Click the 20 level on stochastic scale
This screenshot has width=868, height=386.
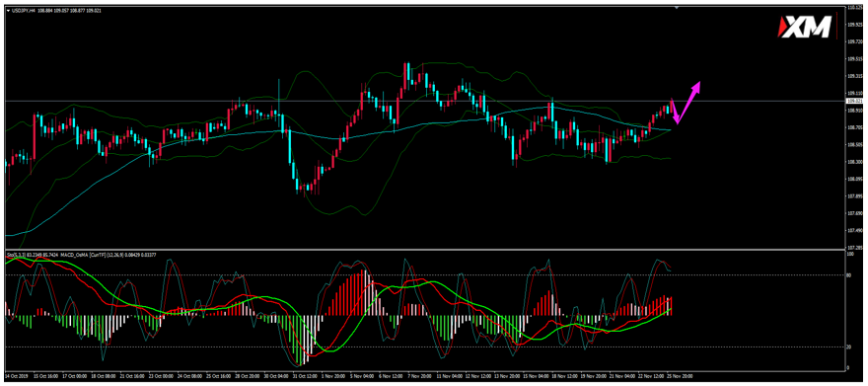(x=849, y=347)
